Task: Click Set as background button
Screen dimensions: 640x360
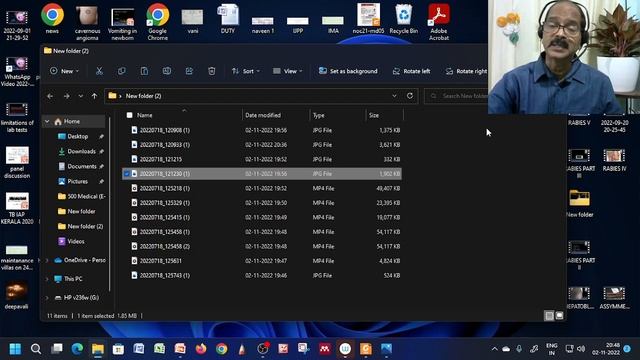Action: click(x=348, y=71)
